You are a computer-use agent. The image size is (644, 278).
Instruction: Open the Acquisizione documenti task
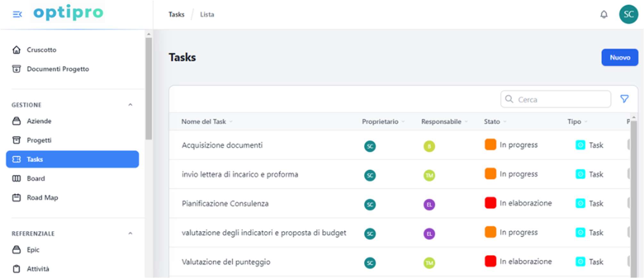[x=222, y=145]
